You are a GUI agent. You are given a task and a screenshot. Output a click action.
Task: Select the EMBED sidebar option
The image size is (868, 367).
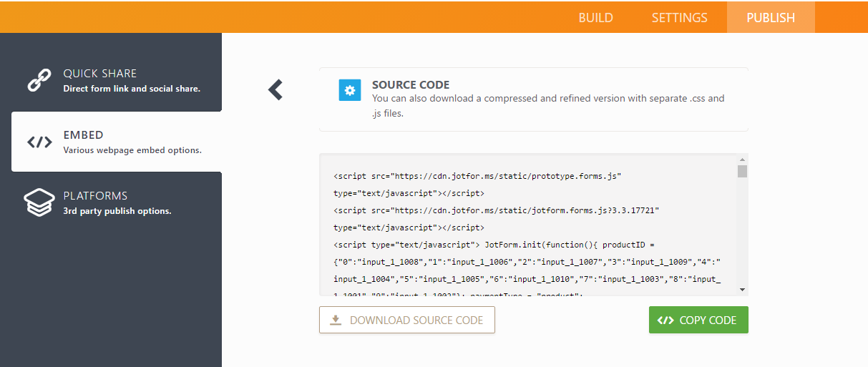point(117,142)
